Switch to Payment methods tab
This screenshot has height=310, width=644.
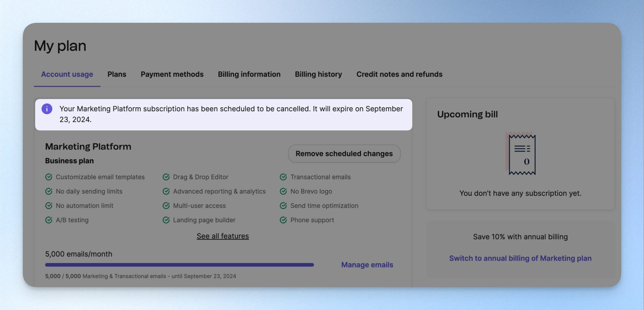[x=172, y=74]
